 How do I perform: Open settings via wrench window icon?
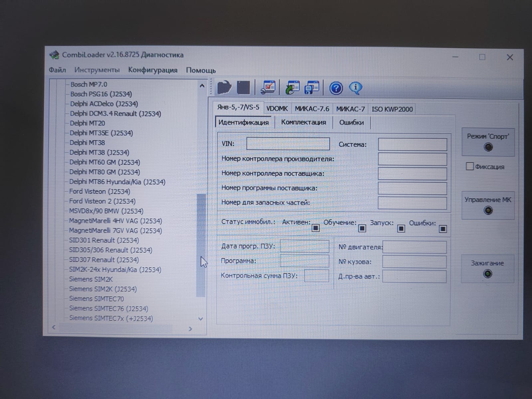tap(268, 88)
